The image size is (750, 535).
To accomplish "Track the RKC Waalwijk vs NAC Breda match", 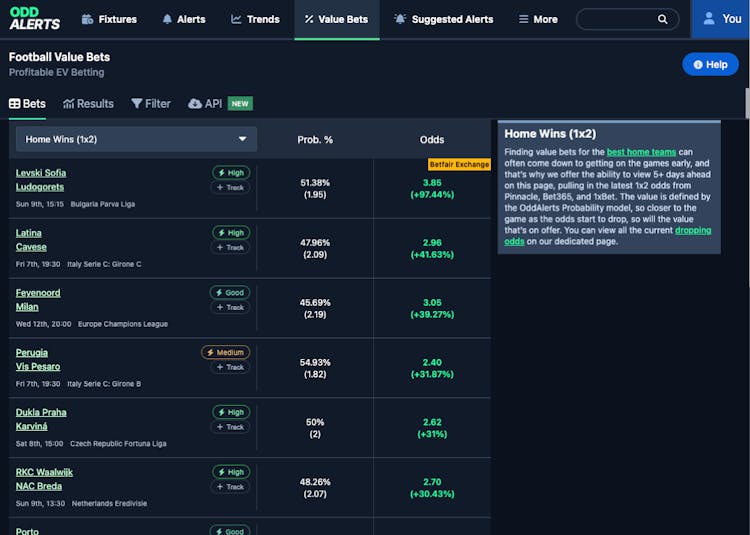I will pyautogui.click(x=230, y=487).
